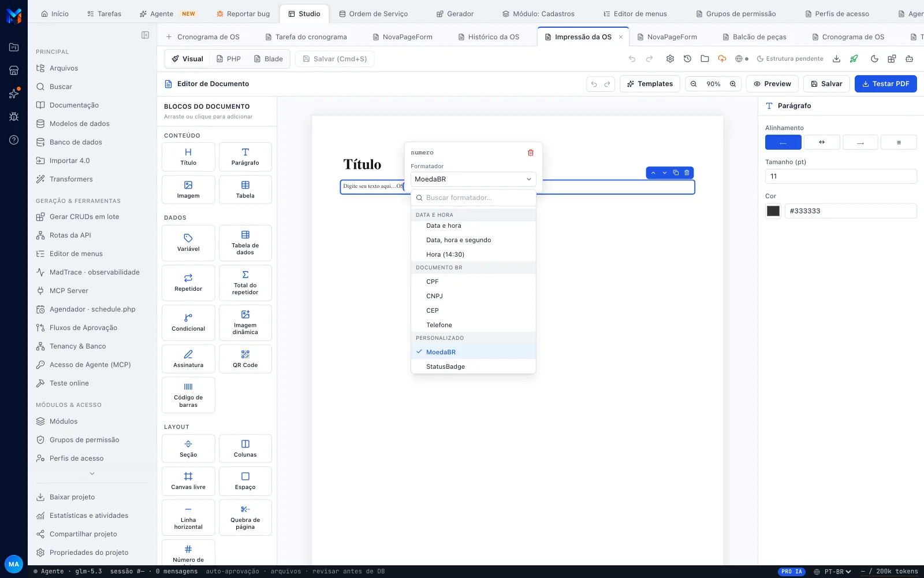This screenshot has height=578, width=924.
Task: Open the MoedaBR formatter dropdown
Action: click(474, 179)
